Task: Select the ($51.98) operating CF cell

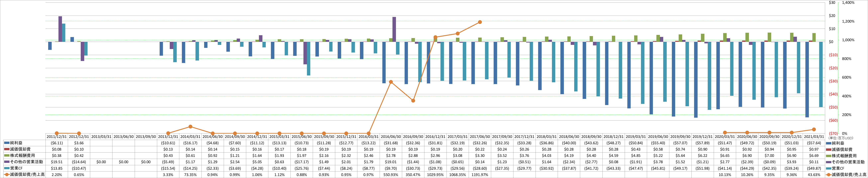Action: [x=703, y=168]
